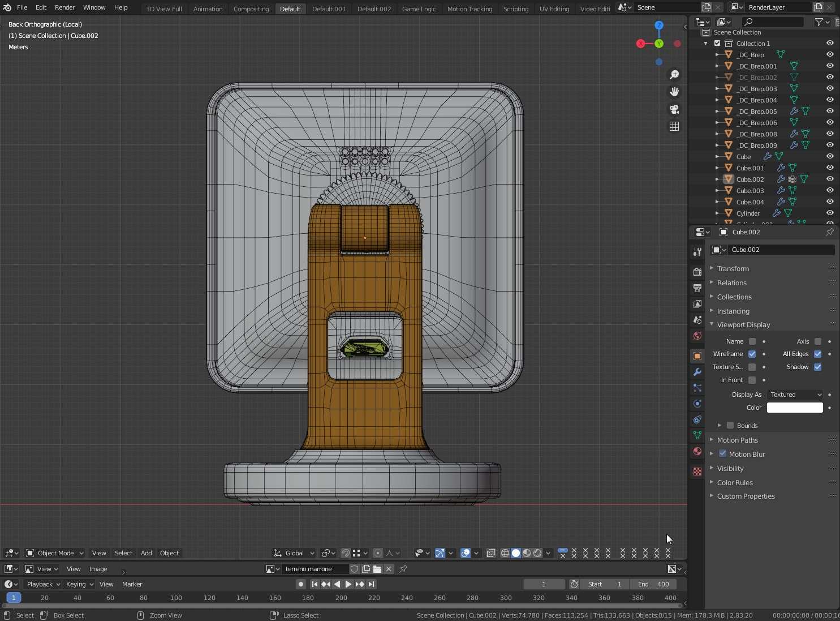Screen dimensions: 840x621
Task: Switch orthographic/perspective grid icon
Action: 674,126
